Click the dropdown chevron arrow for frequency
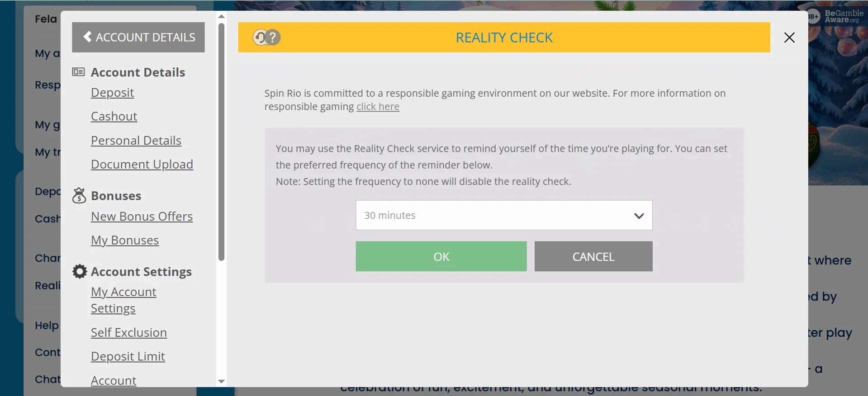 pos(639,216)
